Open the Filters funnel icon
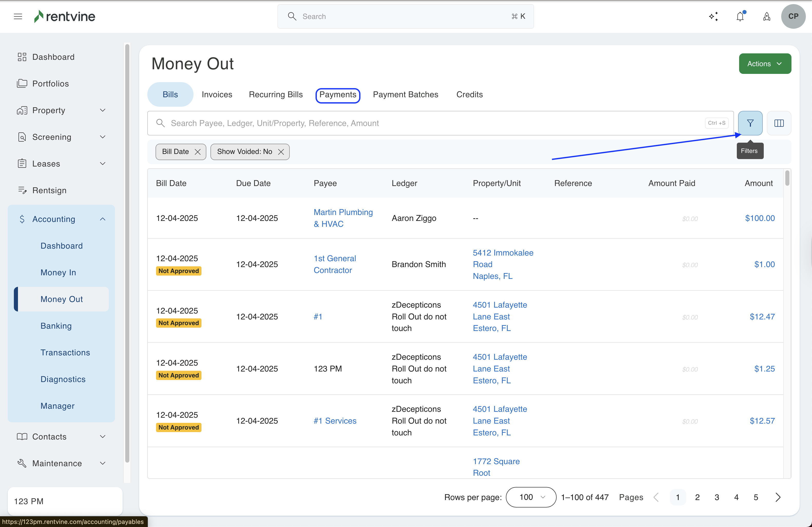 pos(750,123)
